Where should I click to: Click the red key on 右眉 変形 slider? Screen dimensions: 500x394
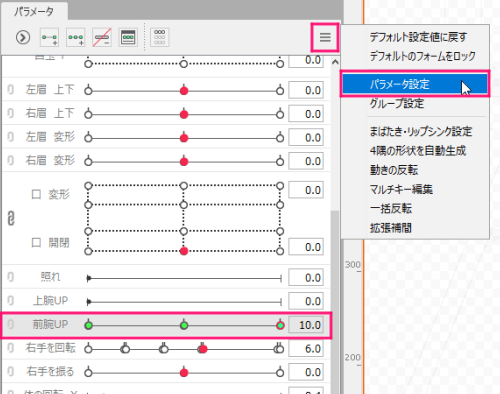pos(184,162)
